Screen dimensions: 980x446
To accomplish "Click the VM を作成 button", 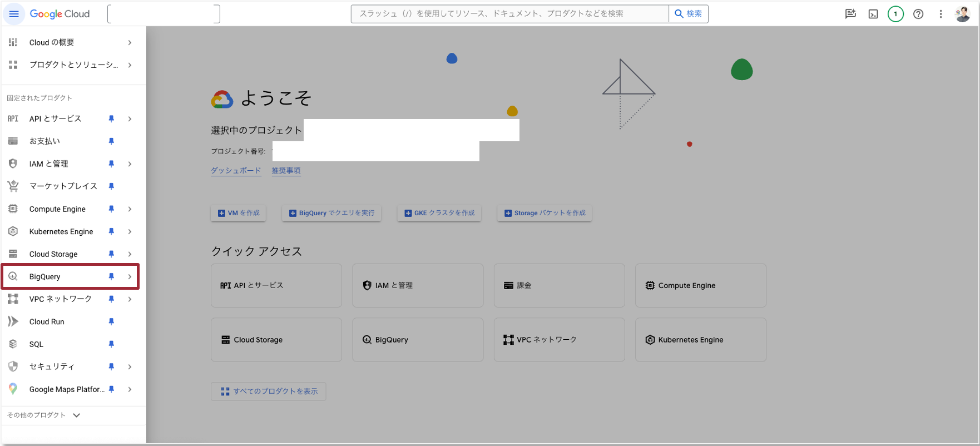I will click(239, 213).
